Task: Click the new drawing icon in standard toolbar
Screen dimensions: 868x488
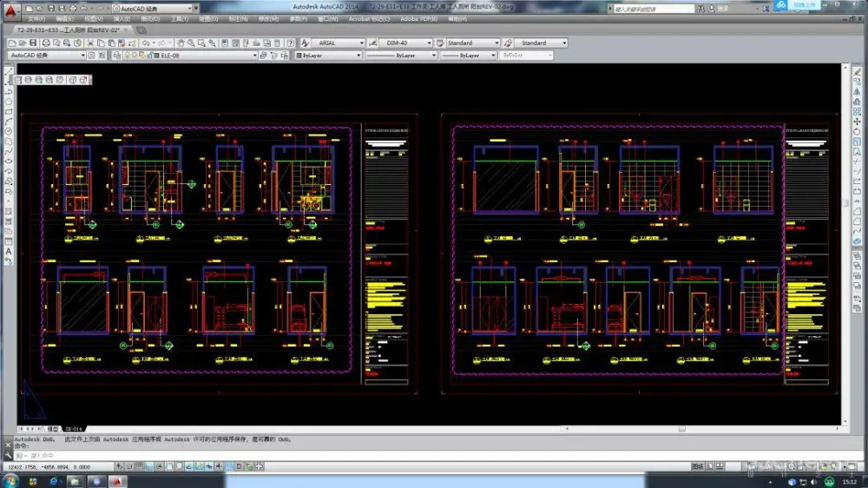Action: pyautogui.click(x=13, y=43)
